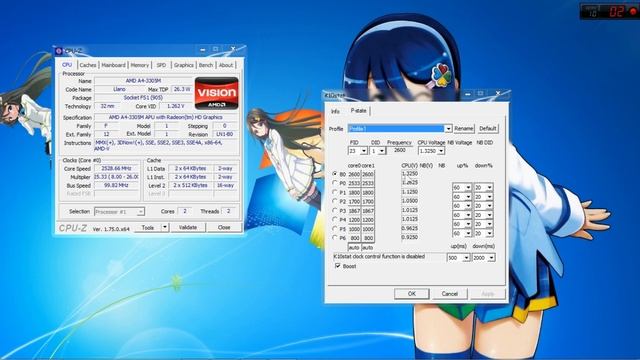Select the P1 state radio button
640x360 pixels.
pyautogui.click(x=335, y=192)
